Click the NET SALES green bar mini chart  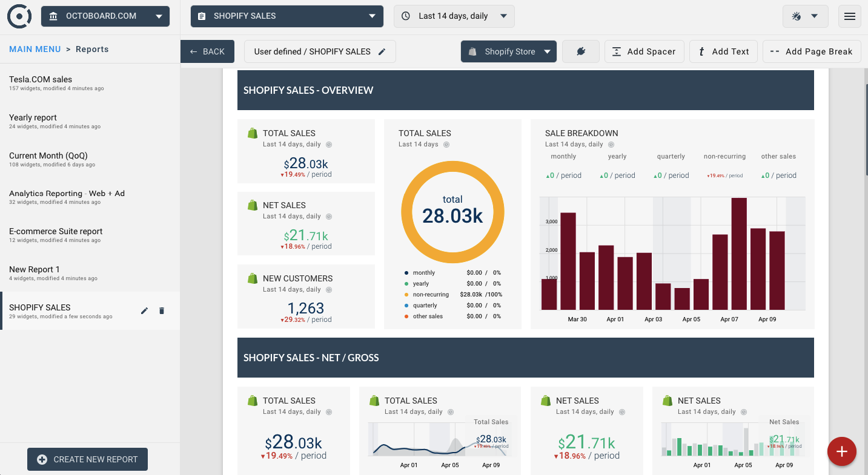point(733,439)
